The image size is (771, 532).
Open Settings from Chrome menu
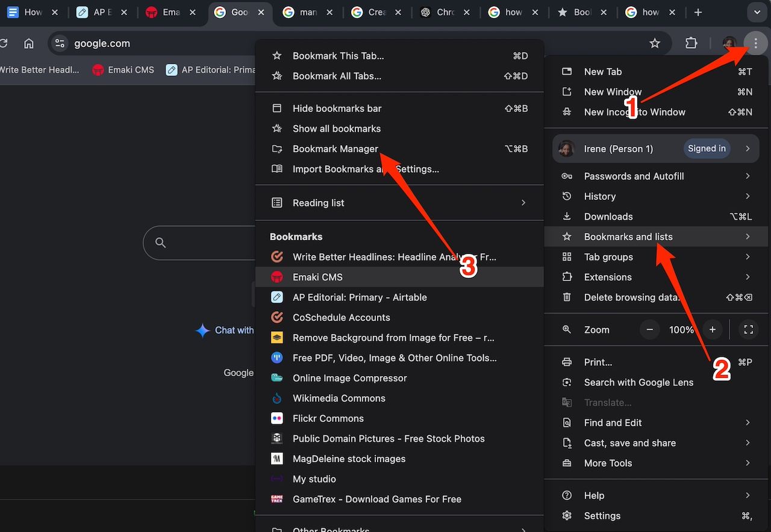tap(657, 516)
